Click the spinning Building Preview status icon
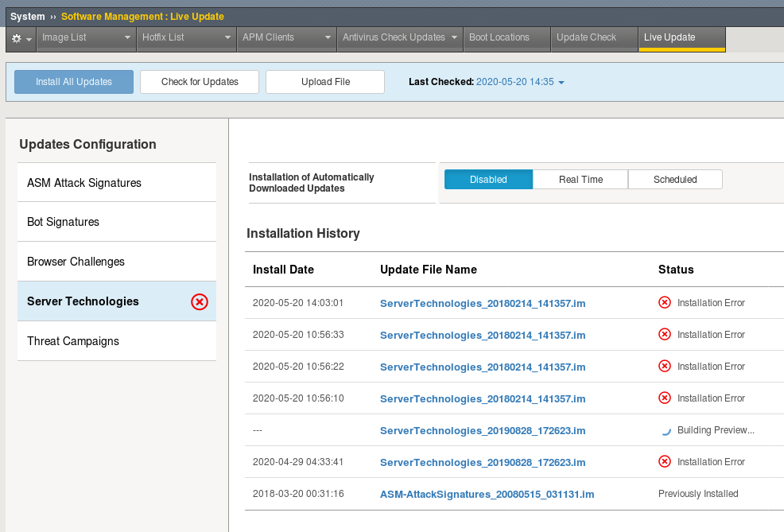The height and width of the screenshot is (532, 784). click(665, 429)
